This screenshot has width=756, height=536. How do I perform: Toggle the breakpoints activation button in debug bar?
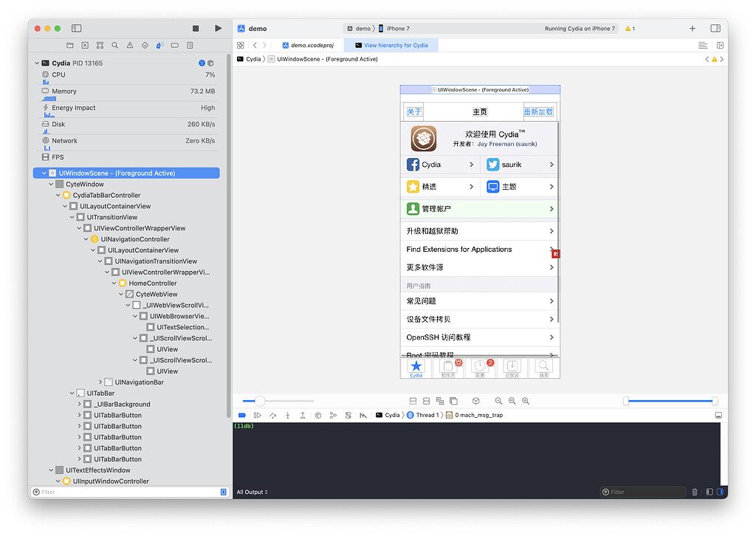click(x=242, y=415)
